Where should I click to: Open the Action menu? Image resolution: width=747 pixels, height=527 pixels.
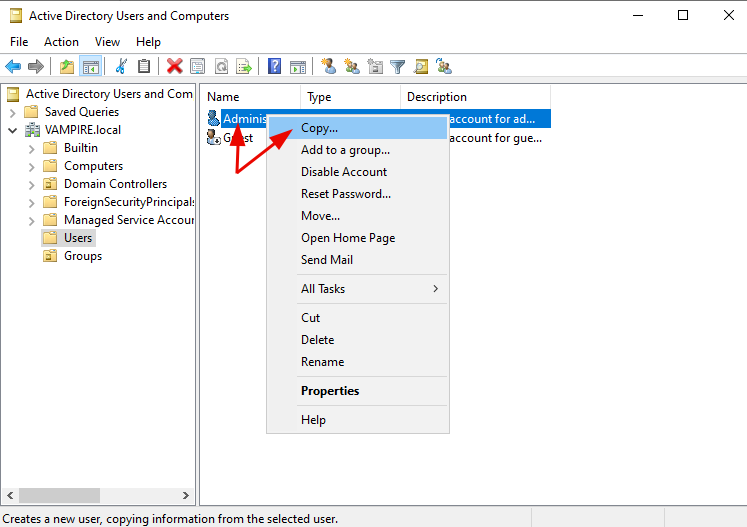61,42
